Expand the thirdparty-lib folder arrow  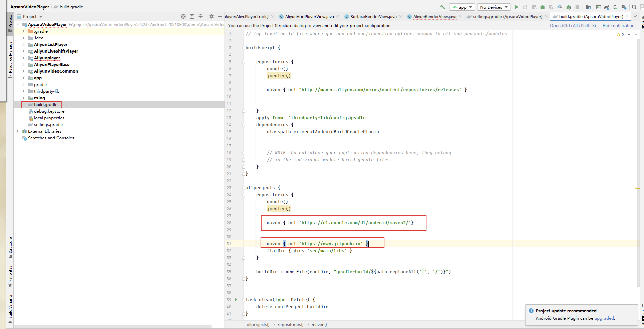click(23, 91)
